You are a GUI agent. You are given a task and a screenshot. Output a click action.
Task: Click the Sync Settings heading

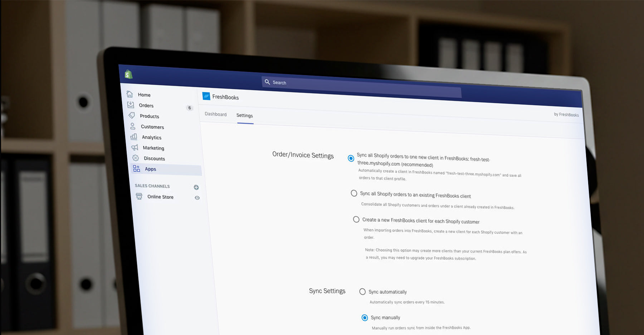click(x=327, y=291)
